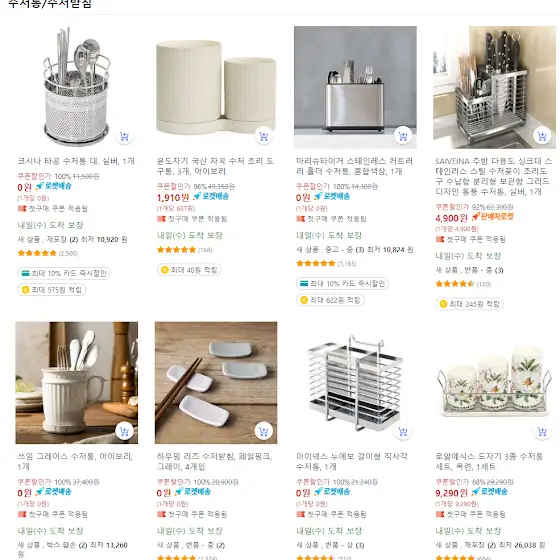The height and width of the screenshot is (560, 560).
Task: Click 최대 245원 적립 badge
Action: point(469,304)
